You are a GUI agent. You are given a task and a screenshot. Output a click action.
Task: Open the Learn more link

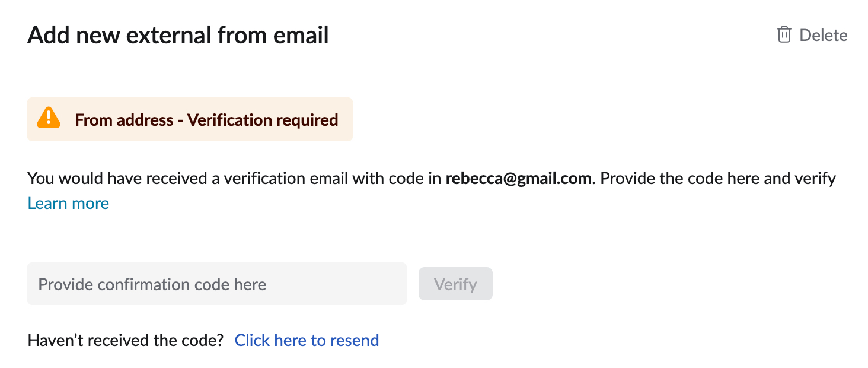(x=68, y=203)
